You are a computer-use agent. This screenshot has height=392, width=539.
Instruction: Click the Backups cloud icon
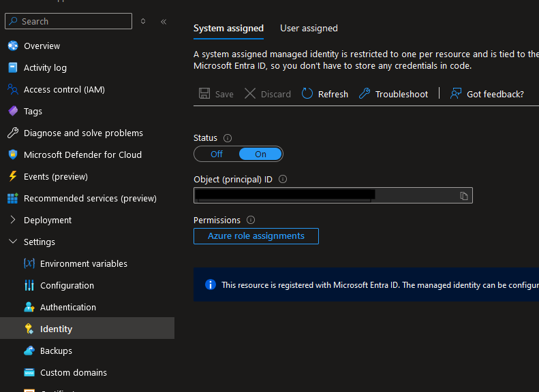click(29, 350)
